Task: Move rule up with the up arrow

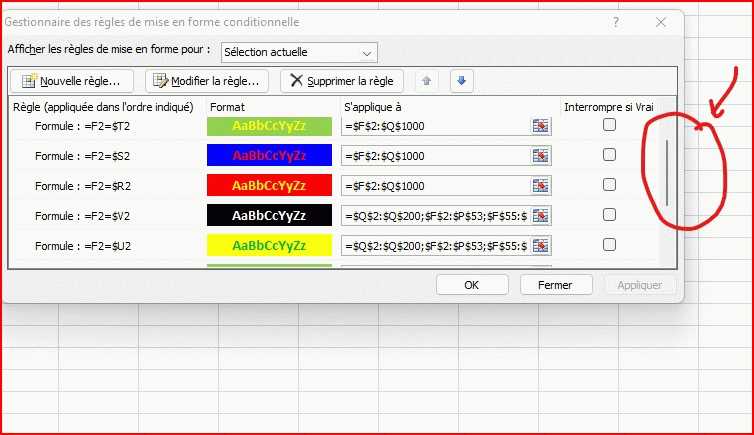Action: tap(426, 81)
